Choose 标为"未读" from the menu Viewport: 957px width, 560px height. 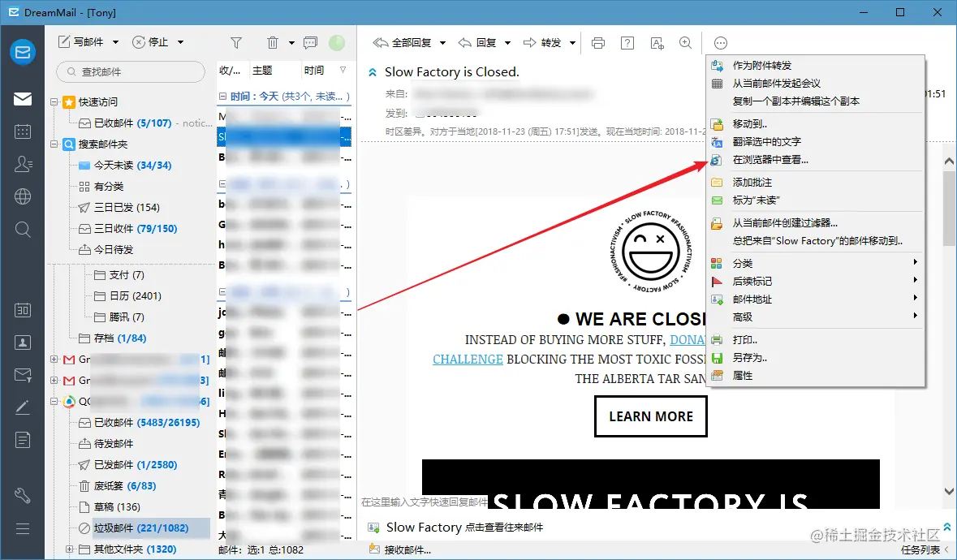(x=816, y=200)
